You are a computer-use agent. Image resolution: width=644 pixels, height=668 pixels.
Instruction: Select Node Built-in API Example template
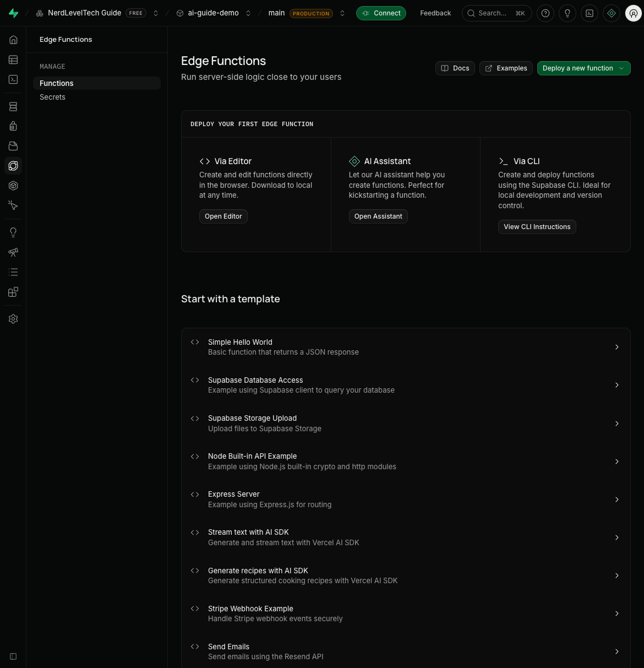click(406, 461)
